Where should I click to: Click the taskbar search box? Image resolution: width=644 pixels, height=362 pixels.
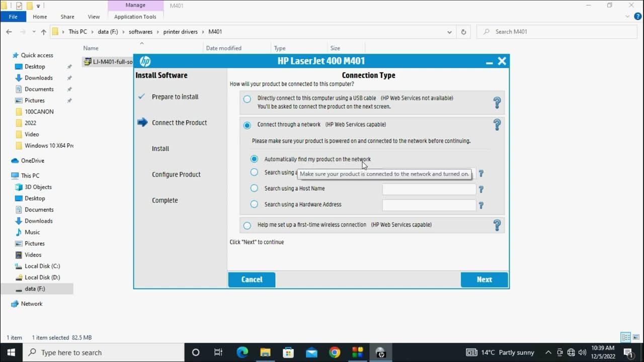[x=104, y=352]
